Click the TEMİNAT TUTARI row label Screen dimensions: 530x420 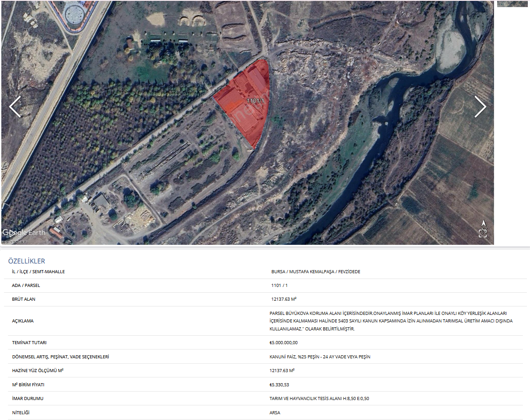click(x=29, y=343)
